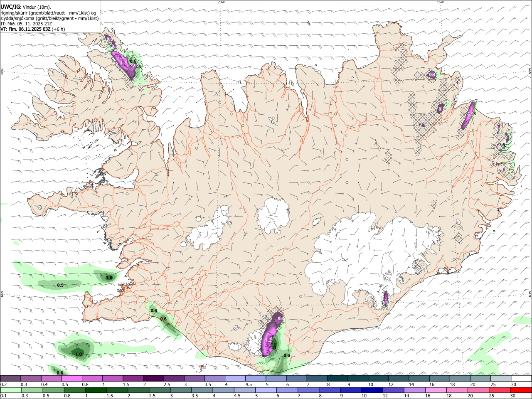The image size is (532, 399).
Task: Click the '20W' longitude label
Action: coord(221,2)
